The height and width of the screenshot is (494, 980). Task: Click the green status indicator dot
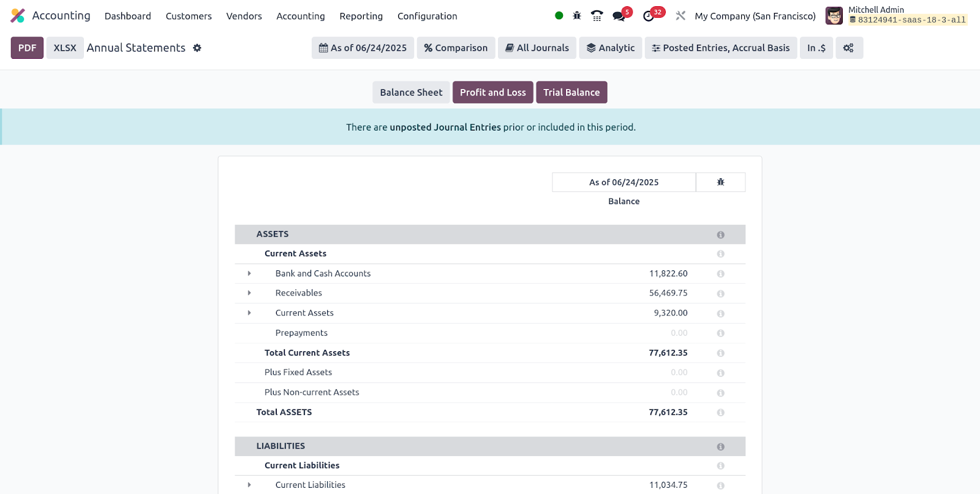coord(559,16)
